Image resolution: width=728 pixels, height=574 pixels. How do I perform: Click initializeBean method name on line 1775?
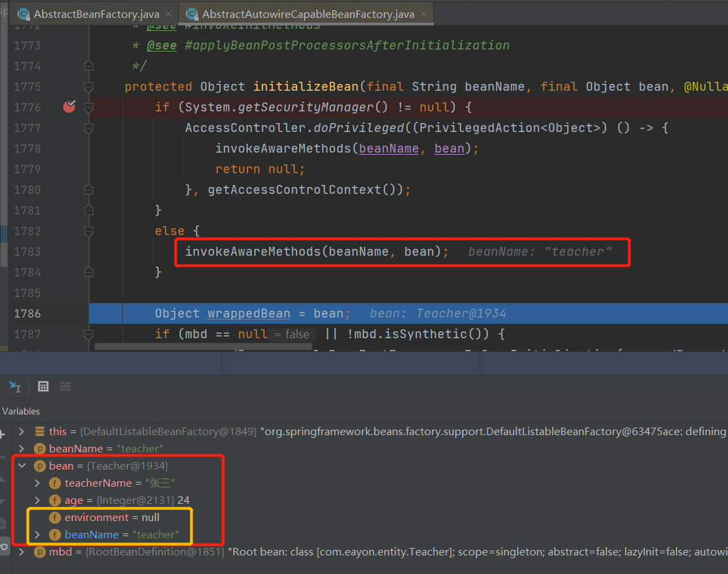click(305, 87)
